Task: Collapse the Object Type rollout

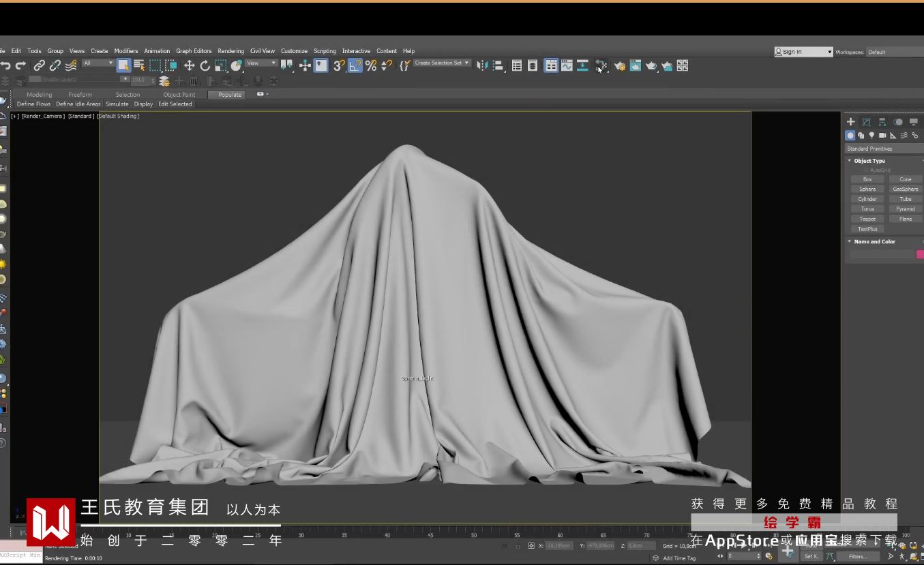Action: [x=869, y=161]
